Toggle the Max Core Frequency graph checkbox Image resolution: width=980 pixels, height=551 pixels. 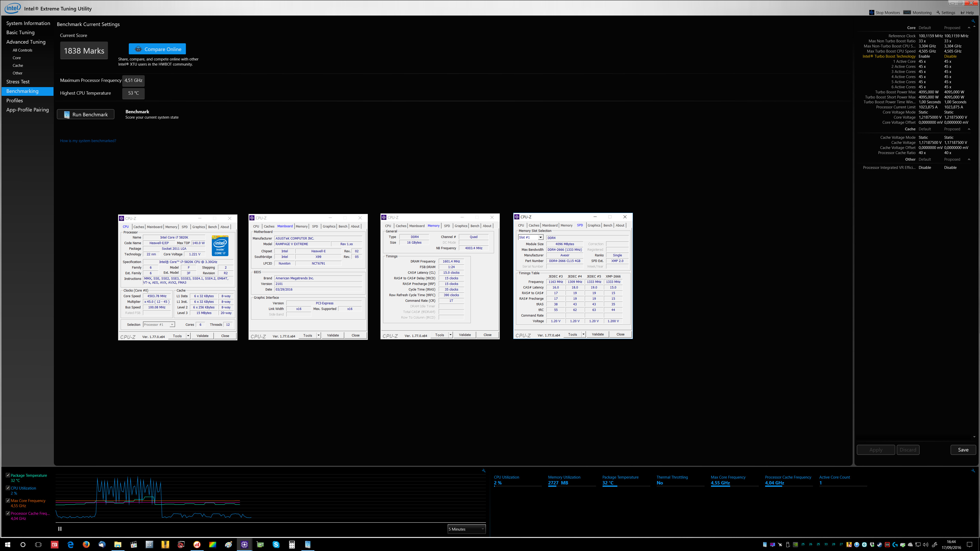point(8,500)
